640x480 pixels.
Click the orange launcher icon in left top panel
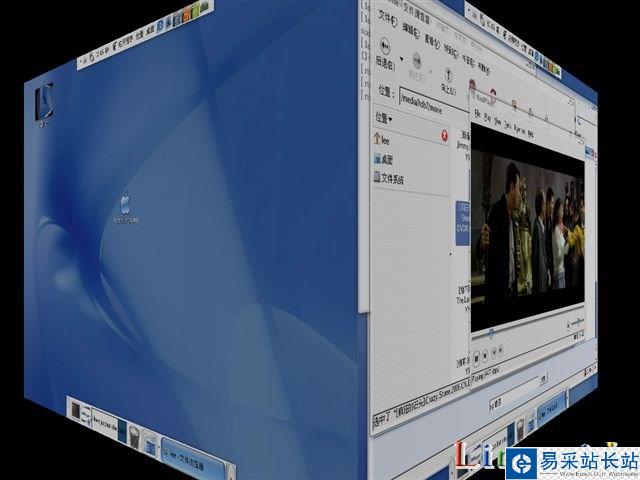186,16
